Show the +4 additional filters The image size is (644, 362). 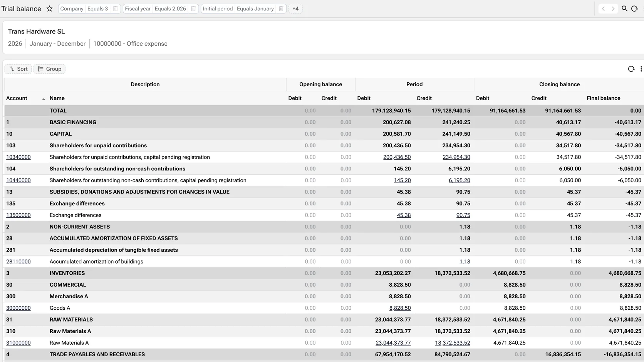[295, 8]
